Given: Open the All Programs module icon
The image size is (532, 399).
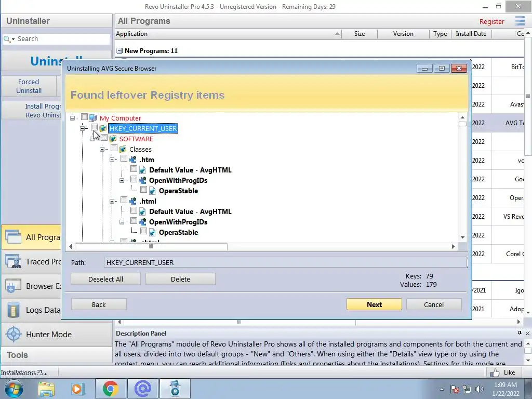Looking at the screenshot, I should pos(13,237).
